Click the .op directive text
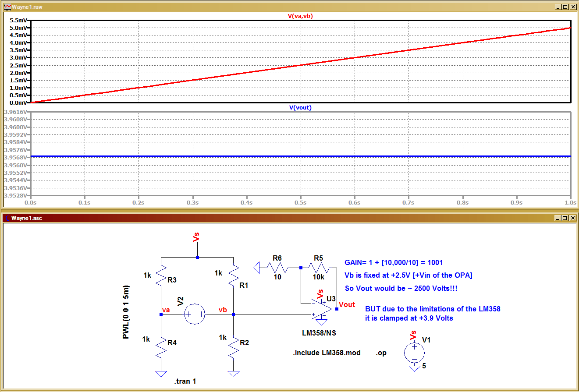 (381, 353)
